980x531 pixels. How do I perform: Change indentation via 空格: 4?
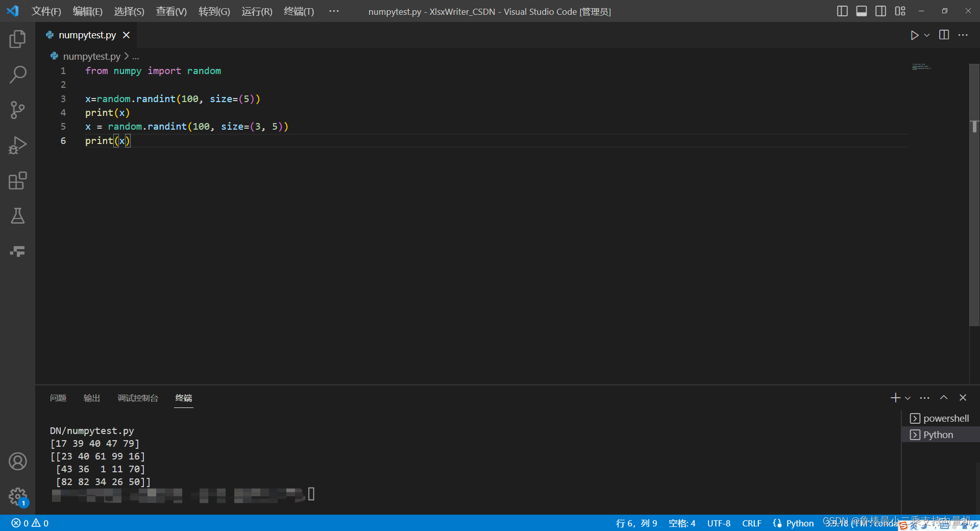(682, 523)
